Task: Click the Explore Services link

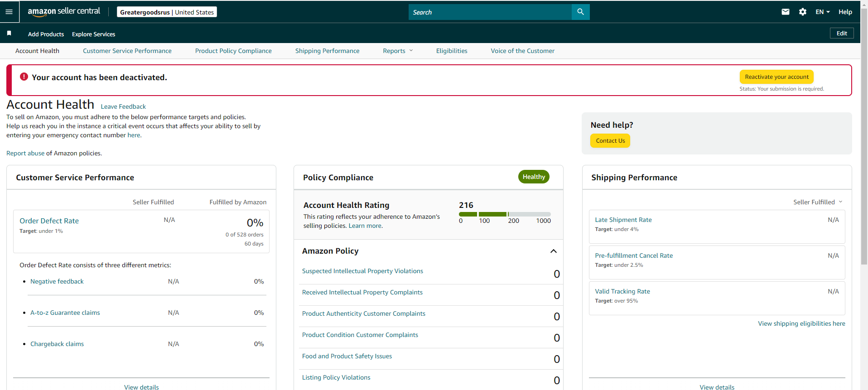Action: [x=93, y=34]
